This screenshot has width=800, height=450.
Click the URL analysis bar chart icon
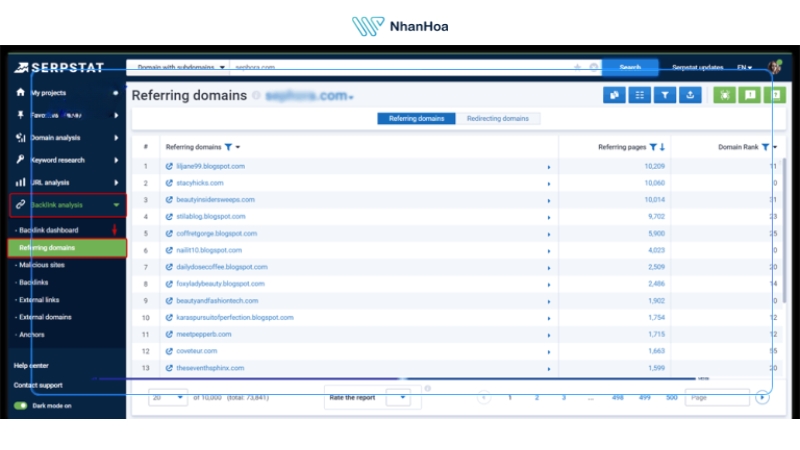tap(20, 182)
